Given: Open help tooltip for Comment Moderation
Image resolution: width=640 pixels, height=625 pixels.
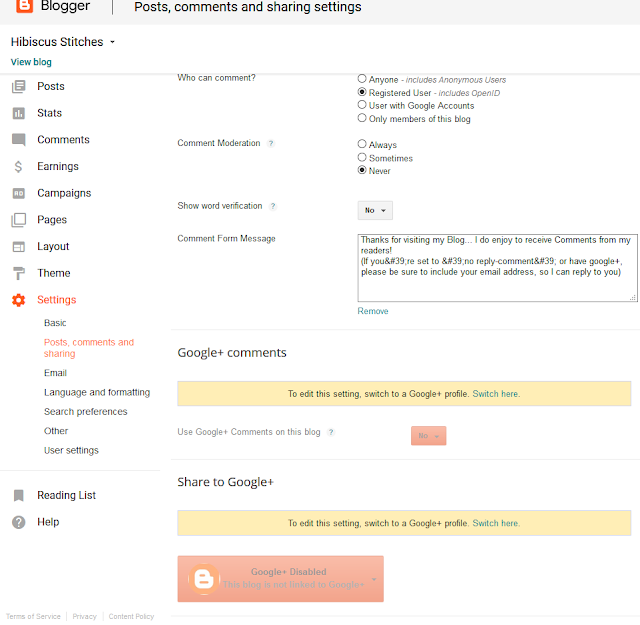Looking at the screenshot, I should point(271,143).
